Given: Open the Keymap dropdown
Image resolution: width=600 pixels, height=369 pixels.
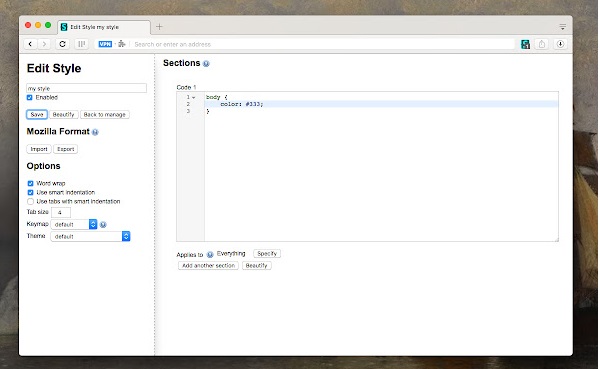Looking at the screenshot, I should click(x=74, y=224).
